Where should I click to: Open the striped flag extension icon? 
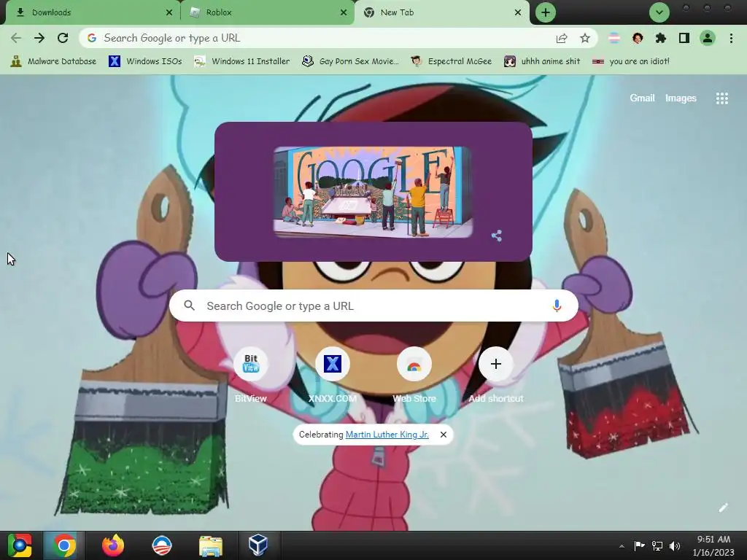(x=614, y=38)
